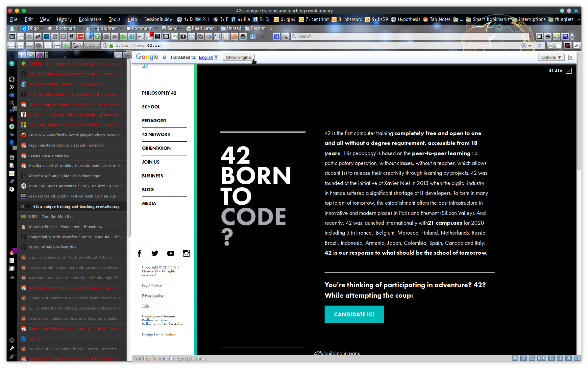Click the red three-dots toolbar icon

[x=81, y=36]
